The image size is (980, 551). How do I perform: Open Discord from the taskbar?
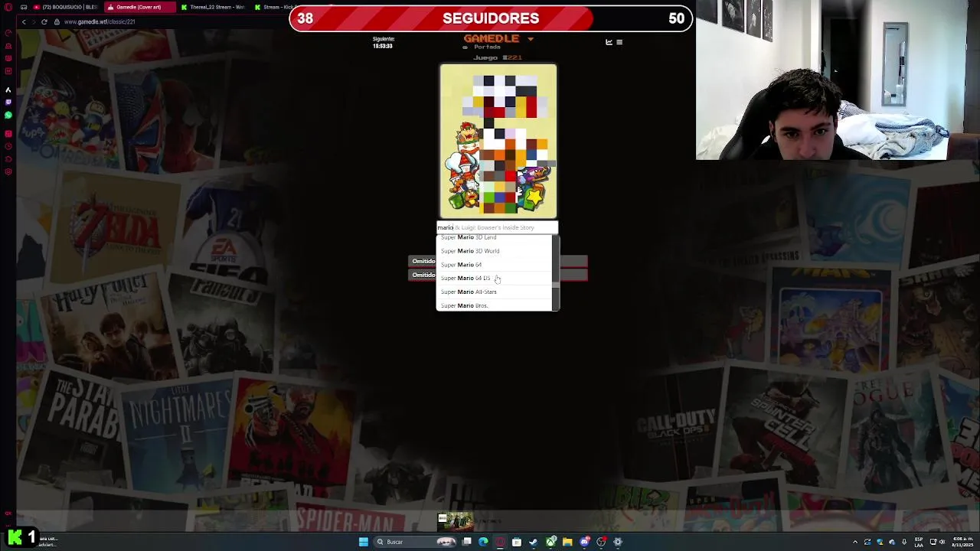[x=585, y=542]
